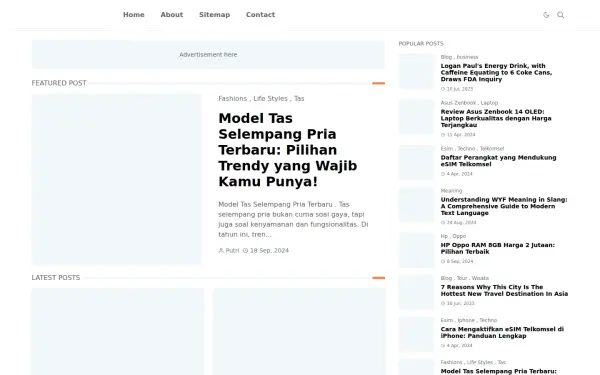Open WYF Meaning post thumbnail
The image size is (600, 375).
pos(416,205)
